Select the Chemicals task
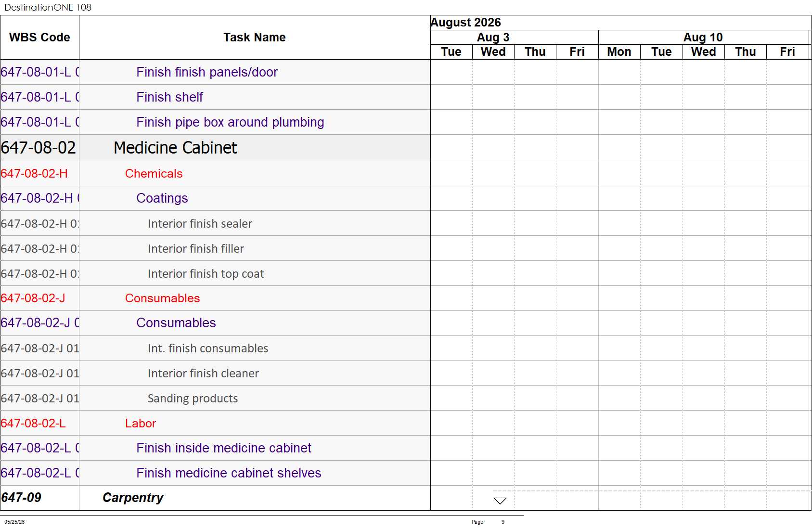 [x=154, y=174]
